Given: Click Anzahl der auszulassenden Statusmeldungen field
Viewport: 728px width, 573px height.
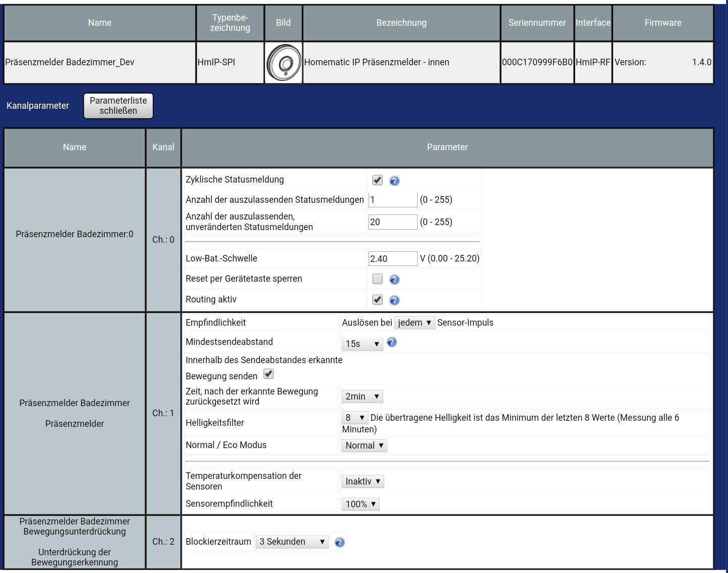Looking at the screenshot, I should pyautogui.click(x=393, y=200).
